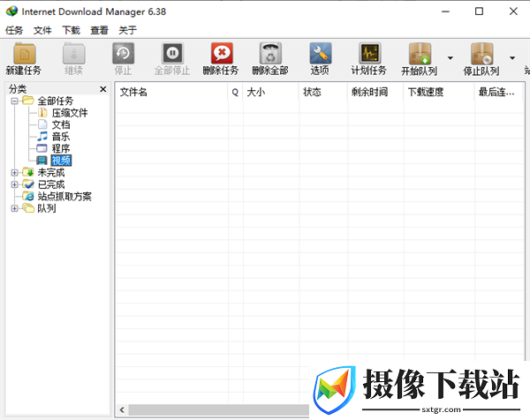Screen dimensions: 530x420
Task: Open the 开始队列 dropdown arrow
Action: 450,58
